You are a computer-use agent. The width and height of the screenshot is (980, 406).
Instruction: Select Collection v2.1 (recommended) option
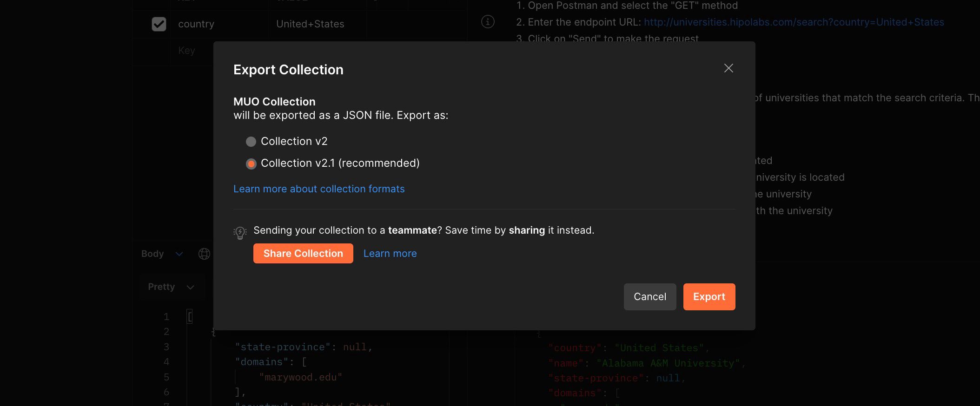pyautogui.click(x=251, y=164)
